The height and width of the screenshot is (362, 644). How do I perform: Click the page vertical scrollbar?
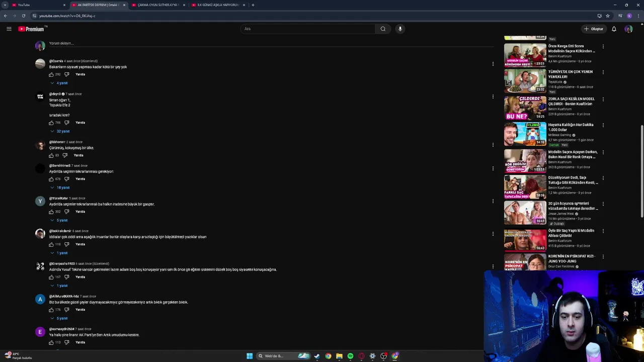tap(641, 171)
